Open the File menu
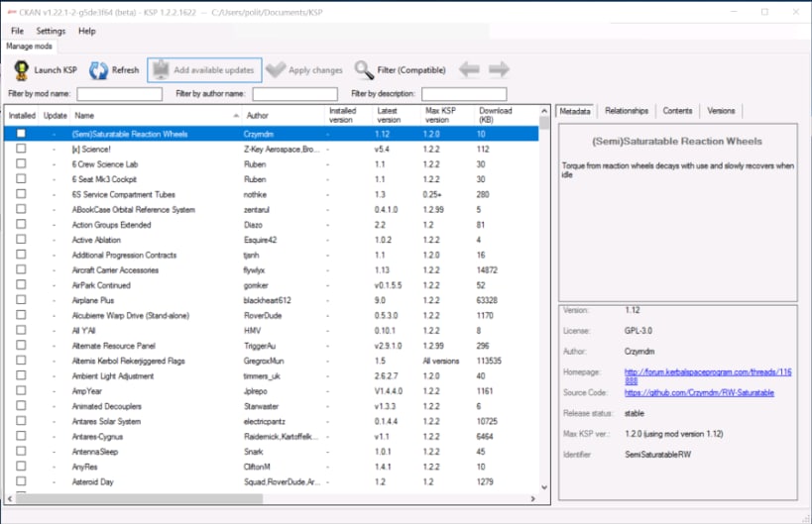 coord(17,31)
